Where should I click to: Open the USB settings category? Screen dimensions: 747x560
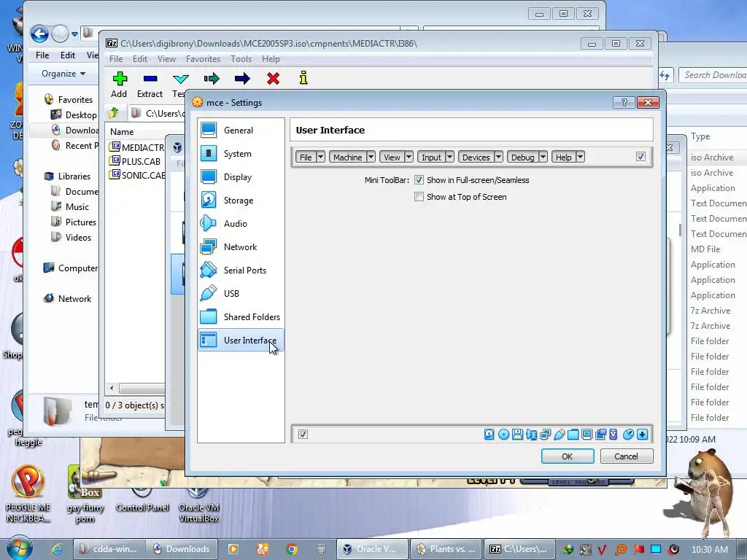(x=241, y=293)
